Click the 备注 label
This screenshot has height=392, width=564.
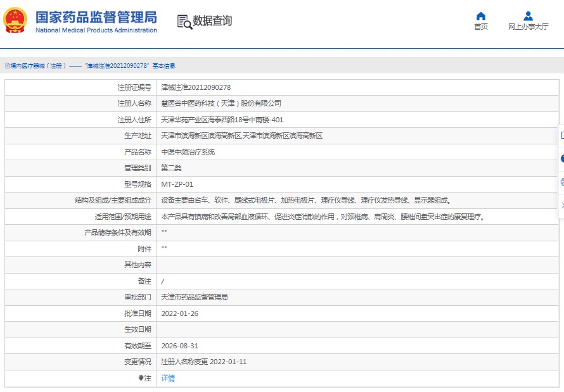pos(144,281)
